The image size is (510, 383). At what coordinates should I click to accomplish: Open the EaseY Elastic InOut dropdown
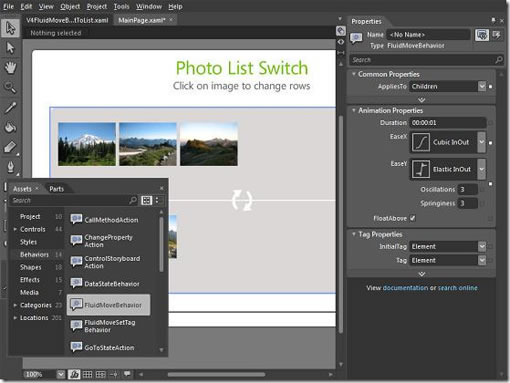[482, 169]
